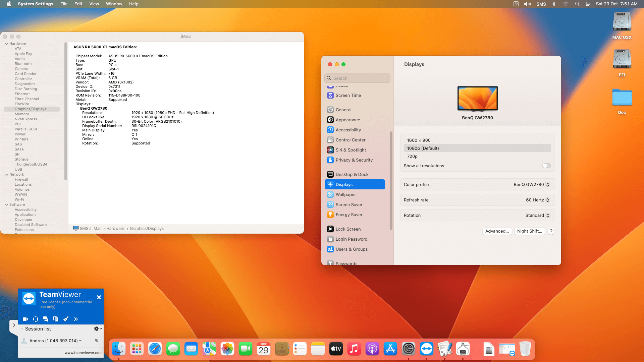This screenshot has height=362, width=644.
Task: Open Wallpaper settings pane
Action: (x=355, y=195)
